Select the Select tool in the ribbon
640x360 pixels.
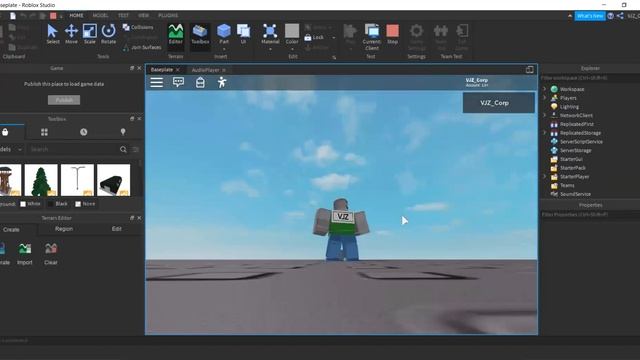pos(53,34)
